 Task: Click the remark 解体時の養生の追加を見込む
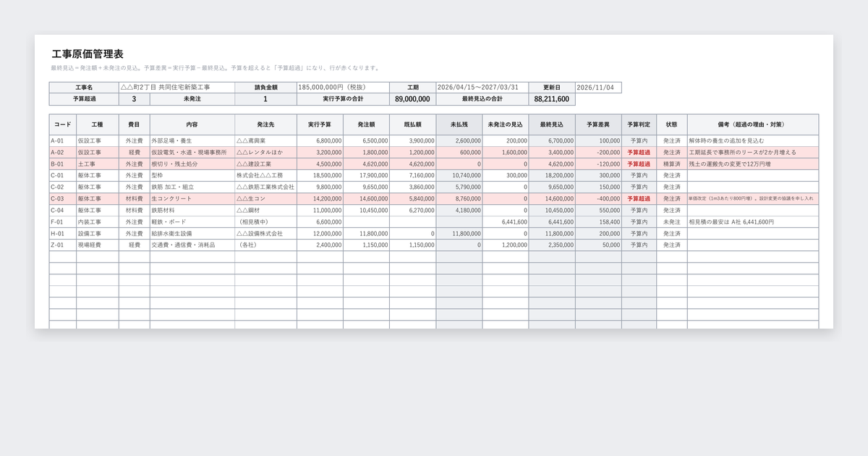click(x=753, y=141)
